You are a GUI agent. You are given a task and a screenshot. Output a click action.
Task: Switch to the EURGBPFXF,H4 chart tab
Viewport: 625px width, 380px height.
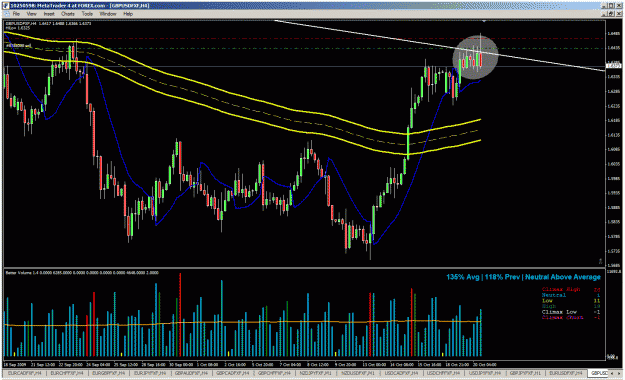pos(108,373)
